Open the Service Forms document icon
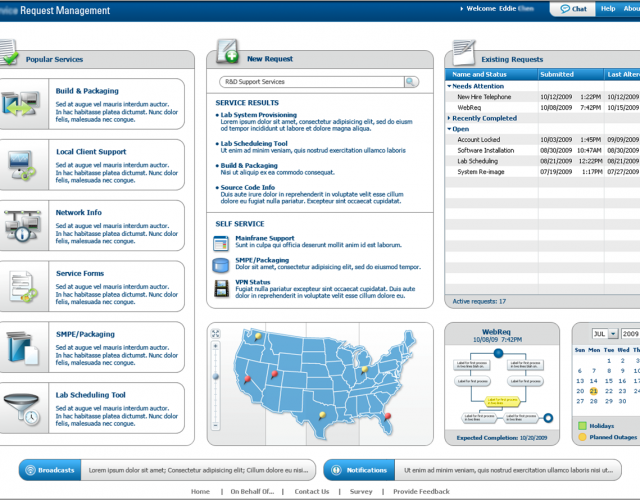This screenshot has width=640, height=500. (24, 287)
